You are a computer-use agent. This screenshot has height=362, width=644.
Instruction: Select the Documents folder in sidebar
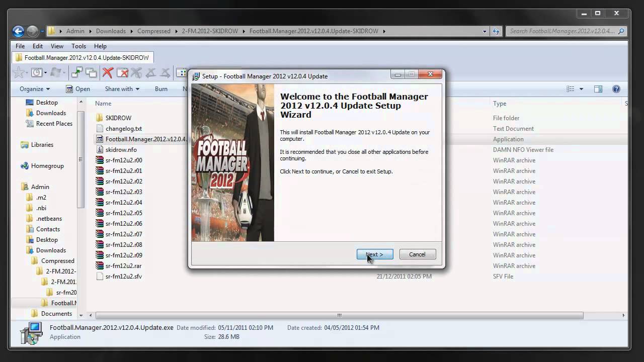click(56, 314)
